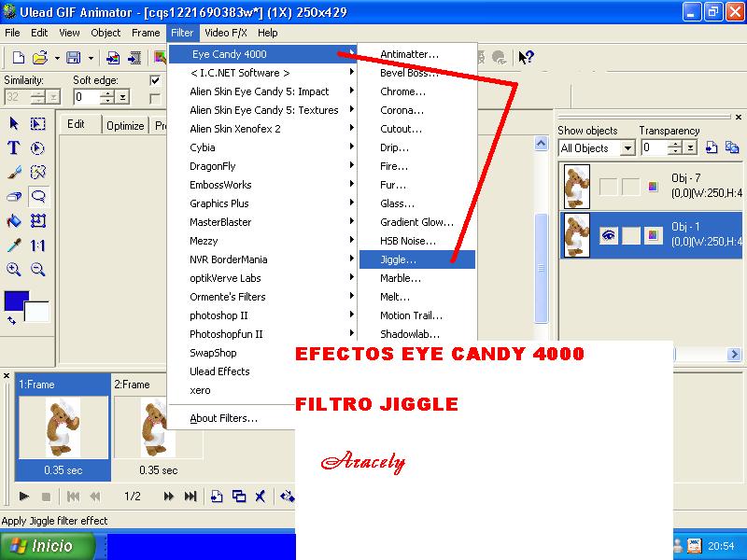
Task: Click Duplicate object icon in Object panel
Action: point(732,147)
